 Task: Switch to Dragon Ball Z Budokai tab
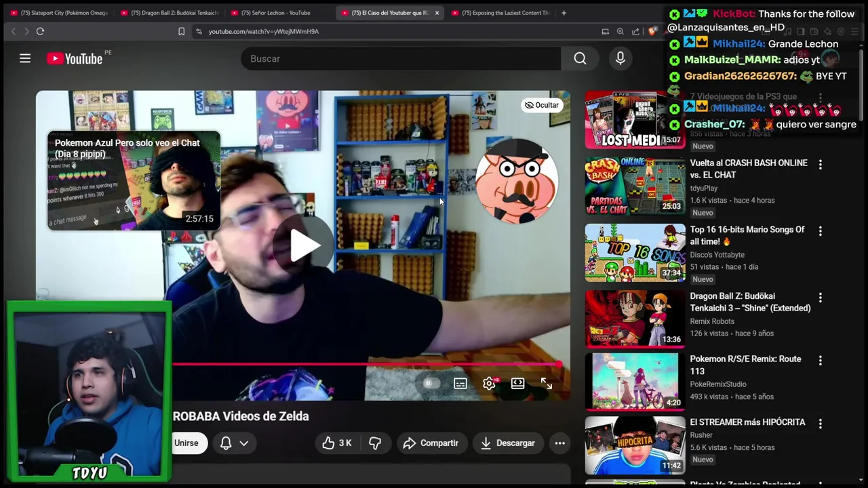[x=169, y=13]
